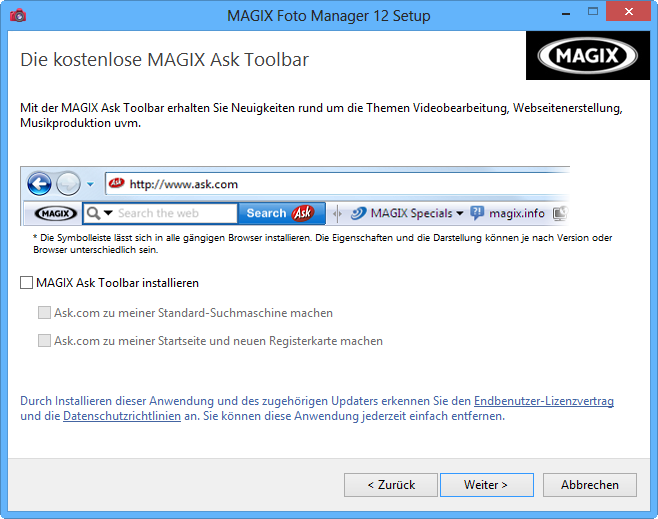Go back with the Zurück button

390,485
